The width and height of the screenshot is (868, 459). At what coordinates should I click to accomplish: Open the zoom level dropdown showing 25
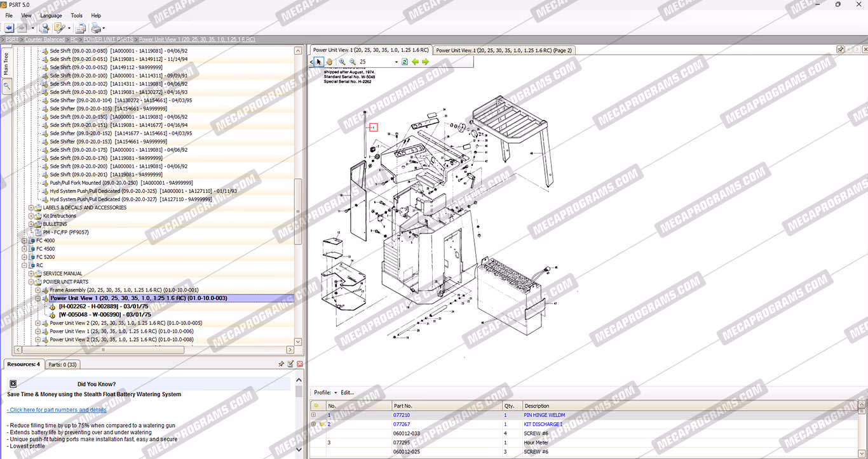[396, 62]
